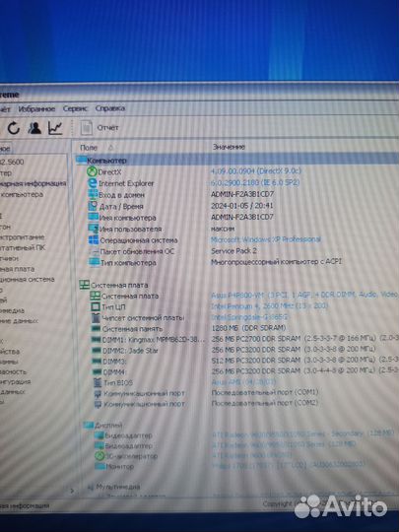Click the Тип ЦП processor icon
Viewport: 399px width, 532px height.
(x=96, y=306)
